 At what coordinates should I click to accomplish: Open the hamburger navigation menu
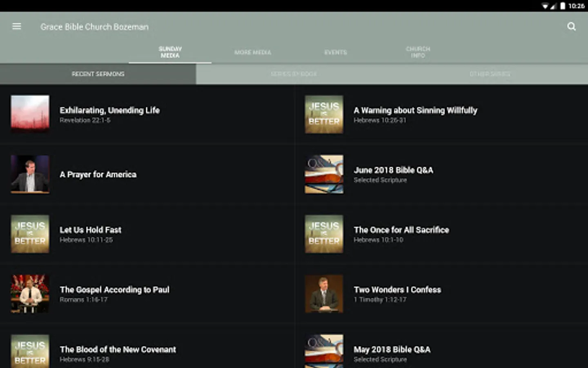click(17, 27)
